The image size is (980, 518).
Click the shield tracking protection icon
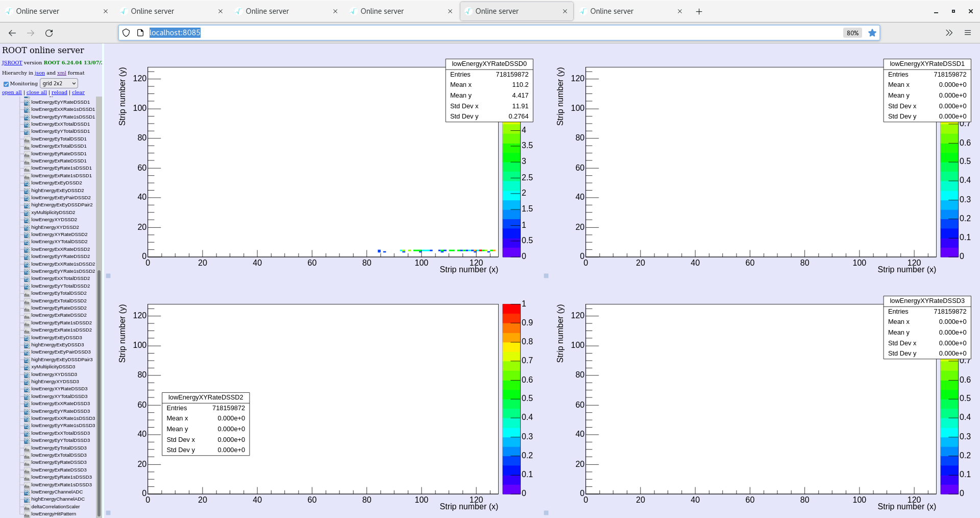click(126, 33)
